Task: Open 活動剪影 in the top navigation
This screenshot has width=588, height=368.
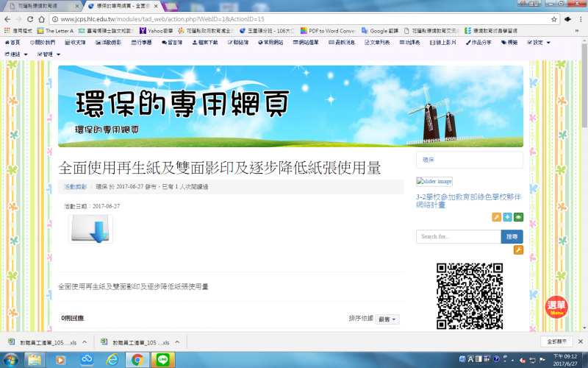Action: pyautogui.click(x=108, y=43)
